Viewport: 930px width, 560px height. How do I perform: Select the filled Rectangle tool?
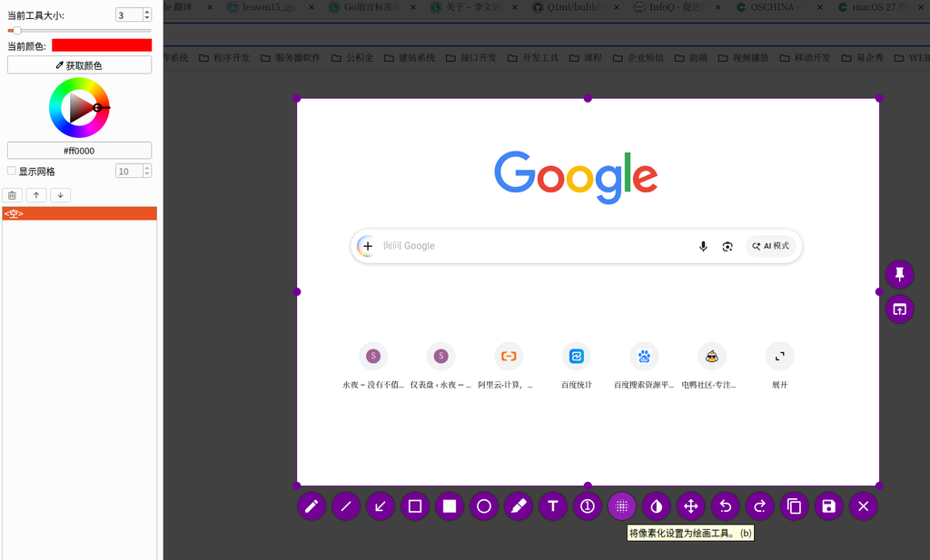coord(450,506)
